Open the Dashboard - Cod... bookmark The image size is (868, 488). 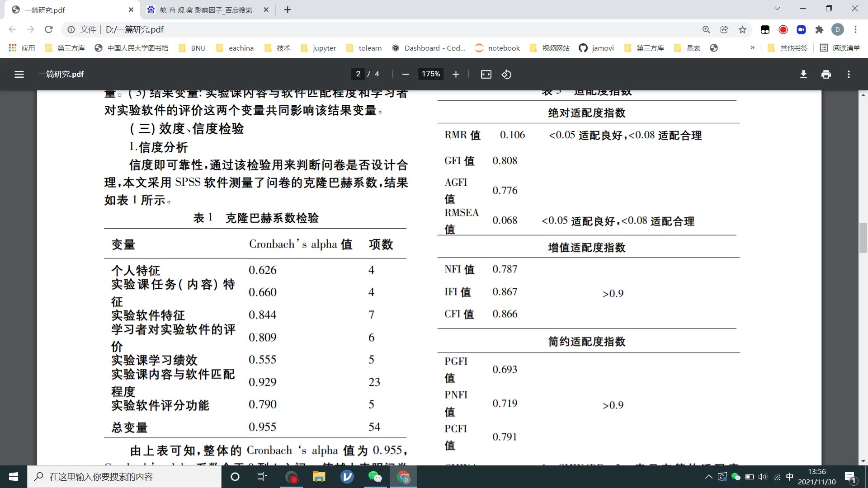[429, 48]
